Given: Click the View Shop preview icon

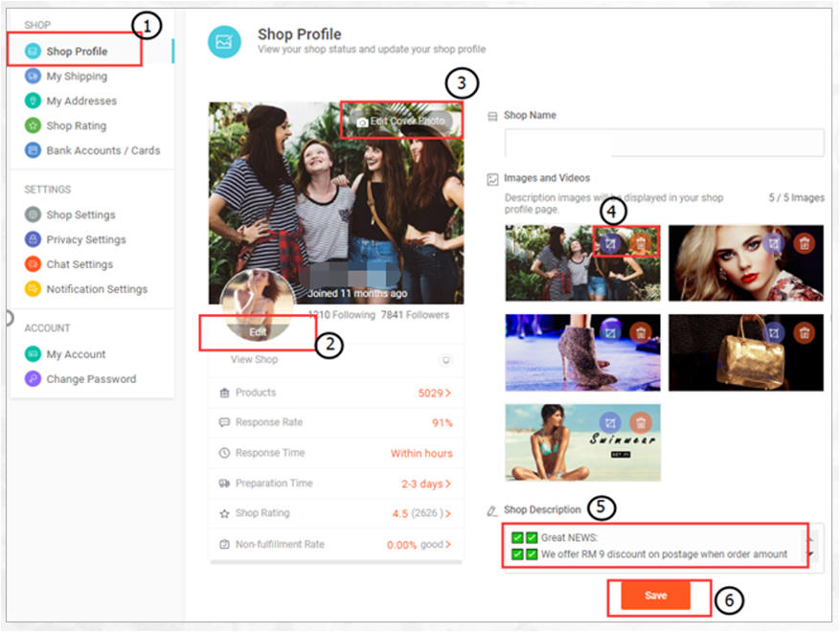Looking at the screenshot, I should [445, 360].
